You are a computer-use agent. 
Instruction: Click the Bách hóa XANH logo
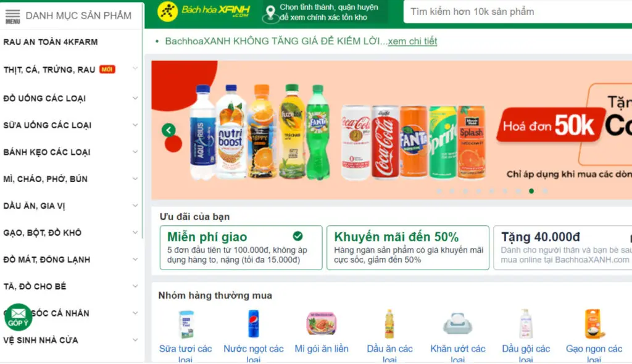204,11
